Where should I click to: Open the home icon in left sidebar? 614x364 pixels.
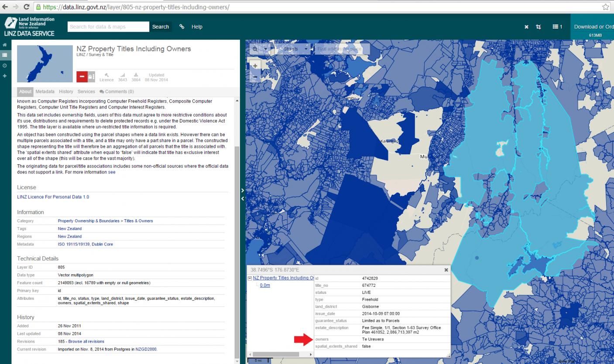tap(5, 45)
